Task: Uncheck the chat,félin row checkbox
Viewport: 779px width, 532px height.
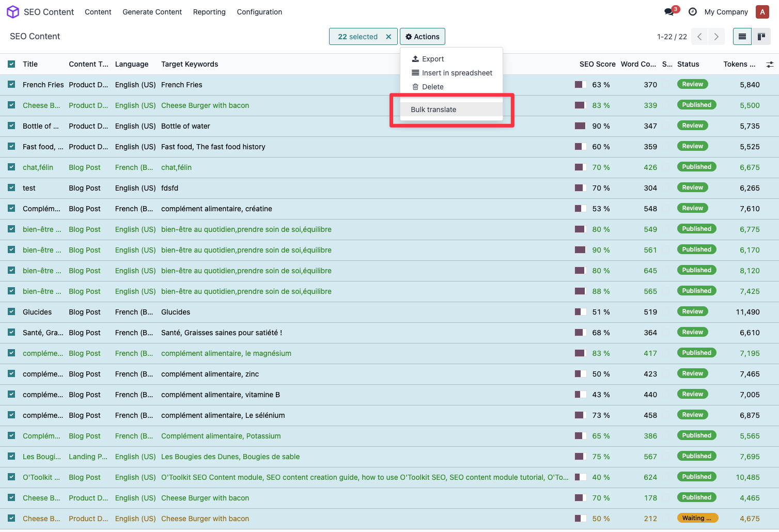Action: coord(11,167)
